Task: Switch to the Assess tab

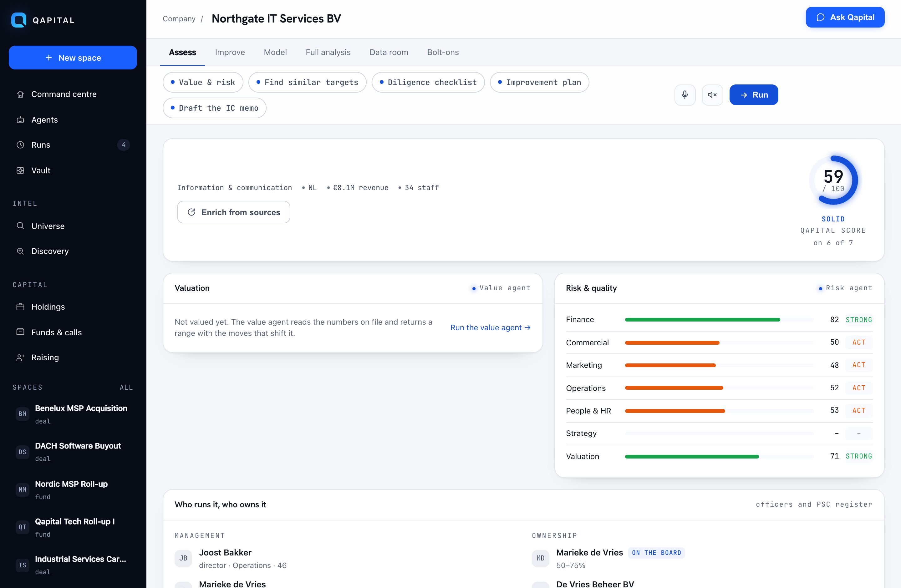Action: coord(182,52)
